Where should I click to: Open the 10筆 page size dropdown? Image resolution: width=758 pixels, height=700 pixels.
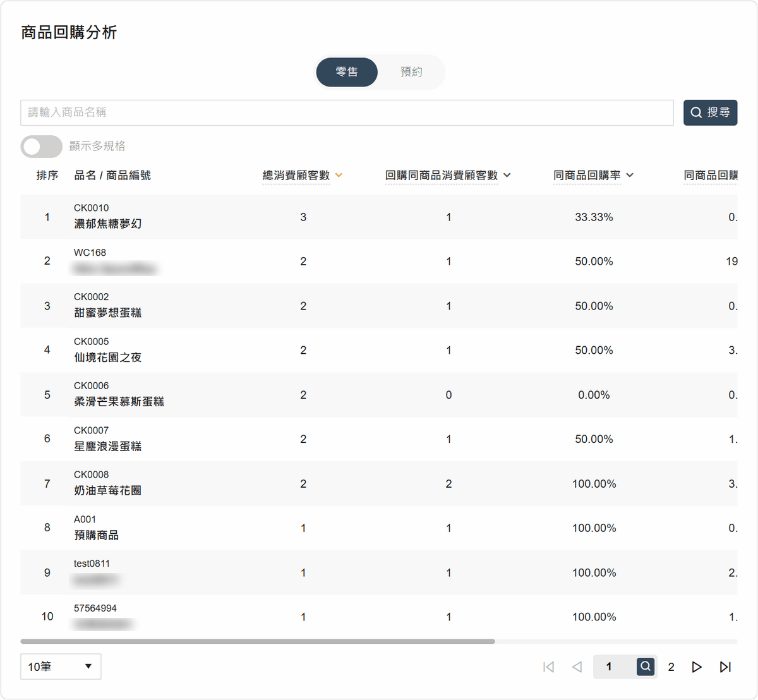(61, 667)
